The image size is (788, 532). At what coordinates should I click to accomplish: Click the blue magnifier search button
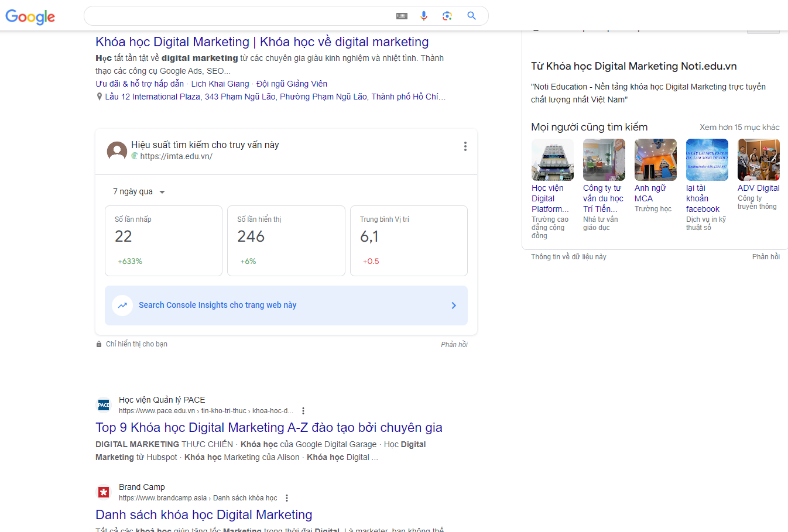471,16
